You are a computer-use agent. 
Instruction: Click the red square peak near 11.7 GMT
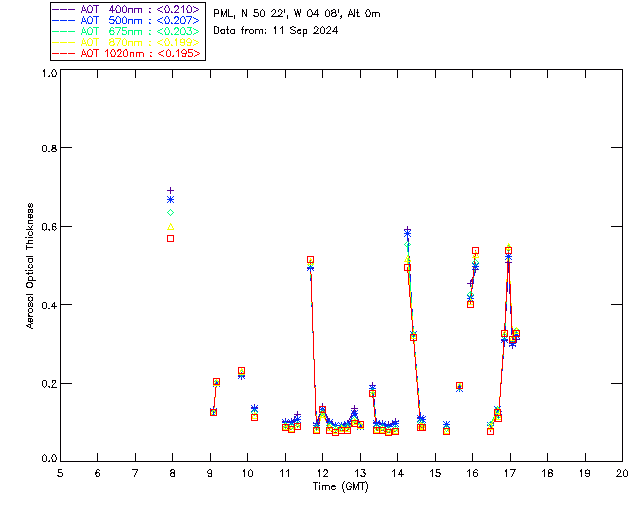pyautogui.click(x=310, y=260)
